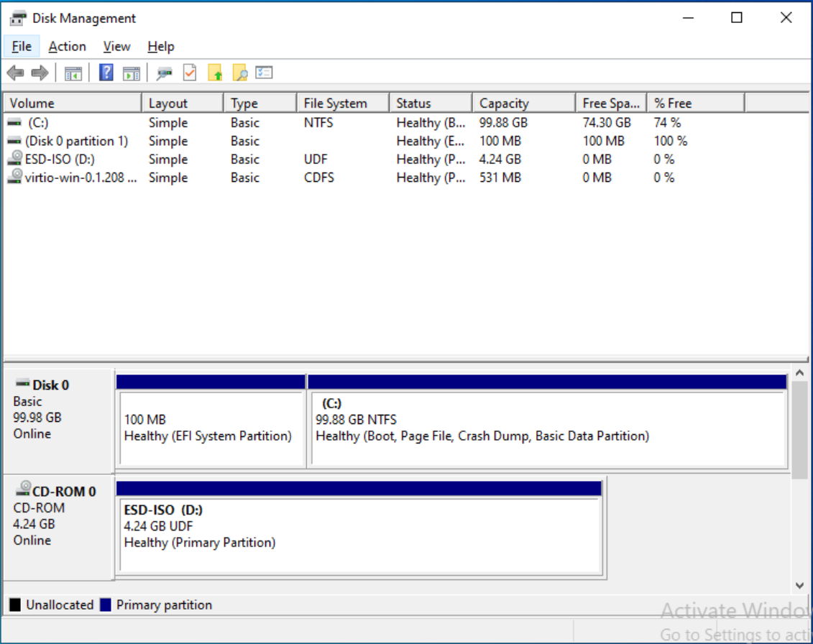Image resolution: width=813 pixels, height=644 pixels.
Task: Click the magnifier rescan toolbar icon
Action: [162, 72]
